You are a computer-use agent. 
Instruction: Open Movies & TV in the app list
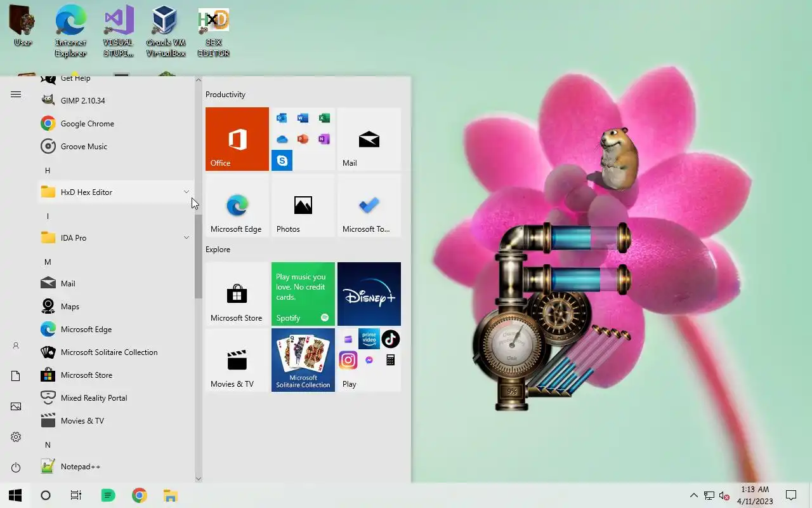116,420
